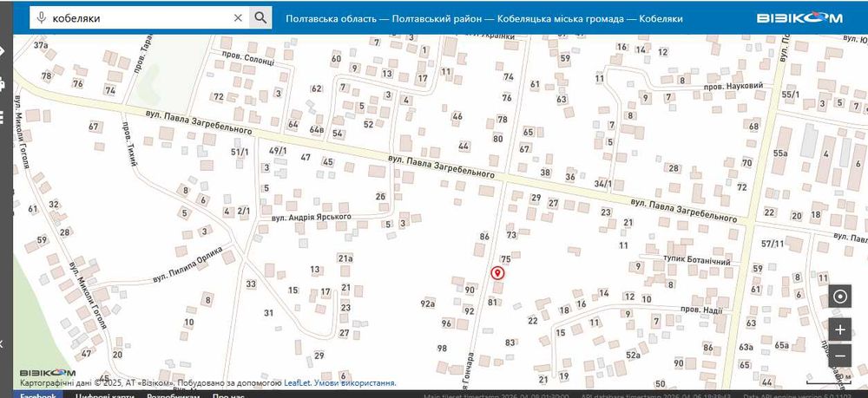Open the Кобеляки breadcrumb

coord(661,19)
